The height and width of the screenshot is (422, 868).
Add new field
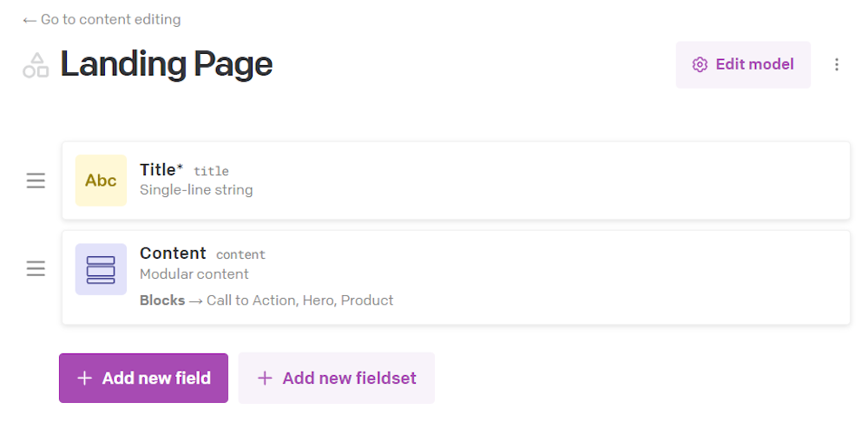pyautogui.click(x=143, y=379)
